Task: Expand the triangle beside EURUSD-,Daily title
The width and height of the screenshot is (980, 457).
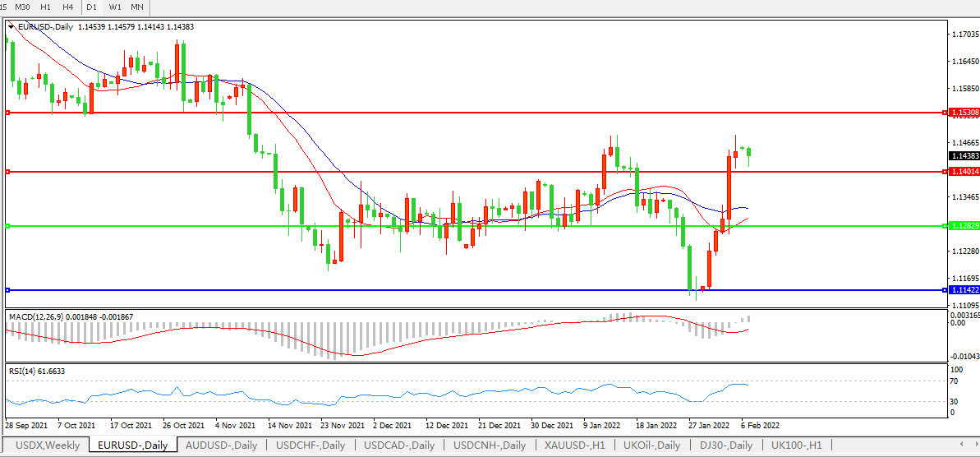Action: (x=11, y=27)
